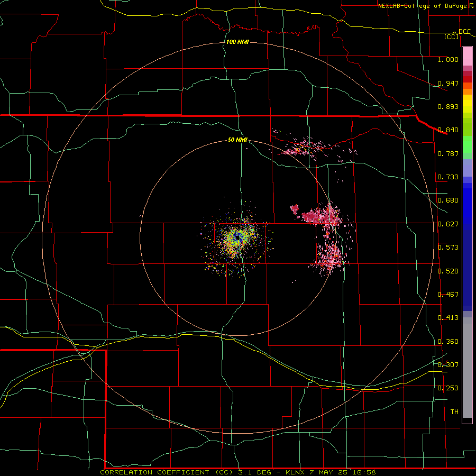Image resolution: width=476 pixels, height=476 pixels.
Task: Pick the gray color bar segment
Action: pyautogui.click(x=467, y=368)
